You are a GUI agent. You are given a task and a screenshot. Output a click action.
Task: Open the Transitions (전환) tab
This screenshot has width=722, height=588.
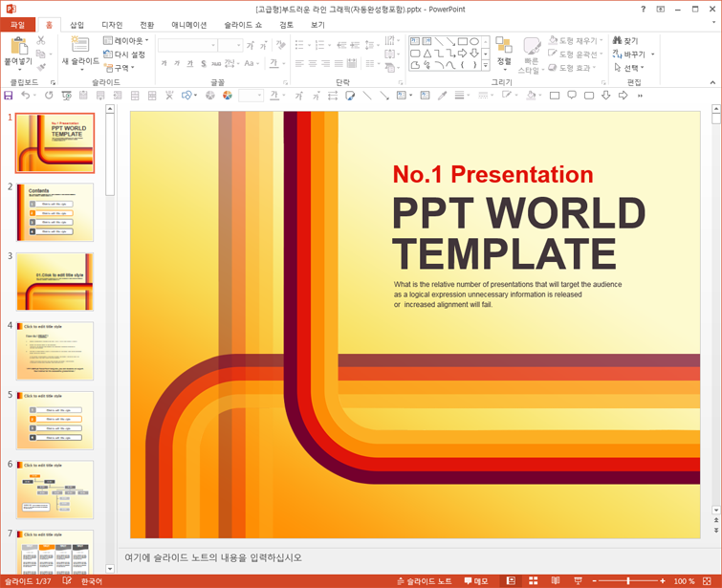(x=147, y=25)
